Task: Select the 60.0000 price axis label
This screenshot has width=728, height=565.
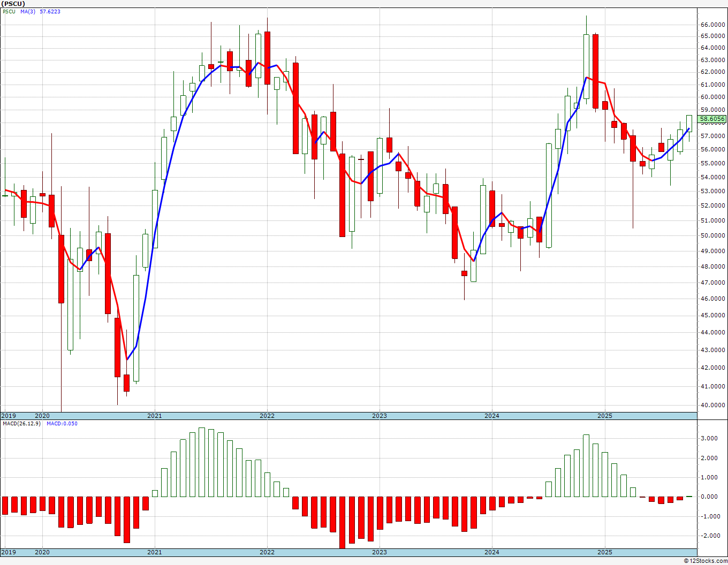Action: pyautogui.click(x=713, y=97)
